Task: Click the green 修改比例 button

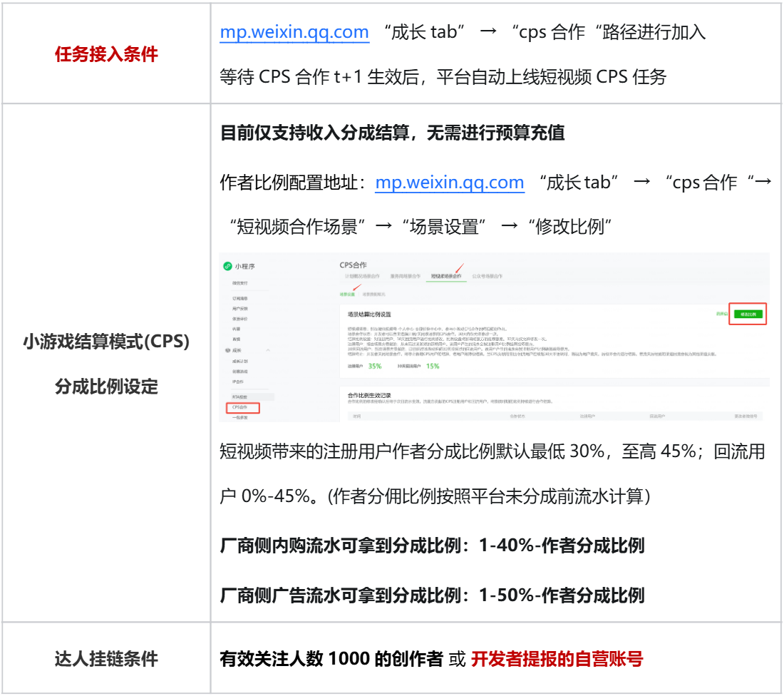Action: [748, 314]
